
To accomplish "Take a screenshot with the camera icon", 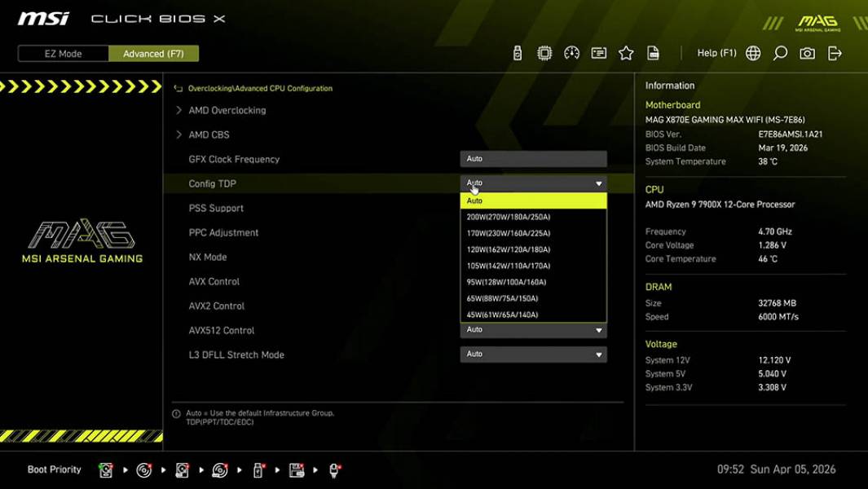I will (x=807, y=53).
